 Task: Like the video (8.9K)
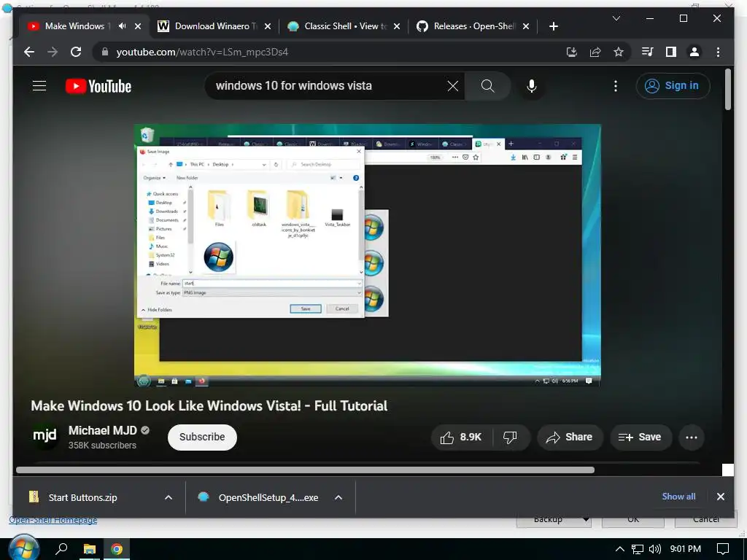pyautogui.click(x=461, y=437)
